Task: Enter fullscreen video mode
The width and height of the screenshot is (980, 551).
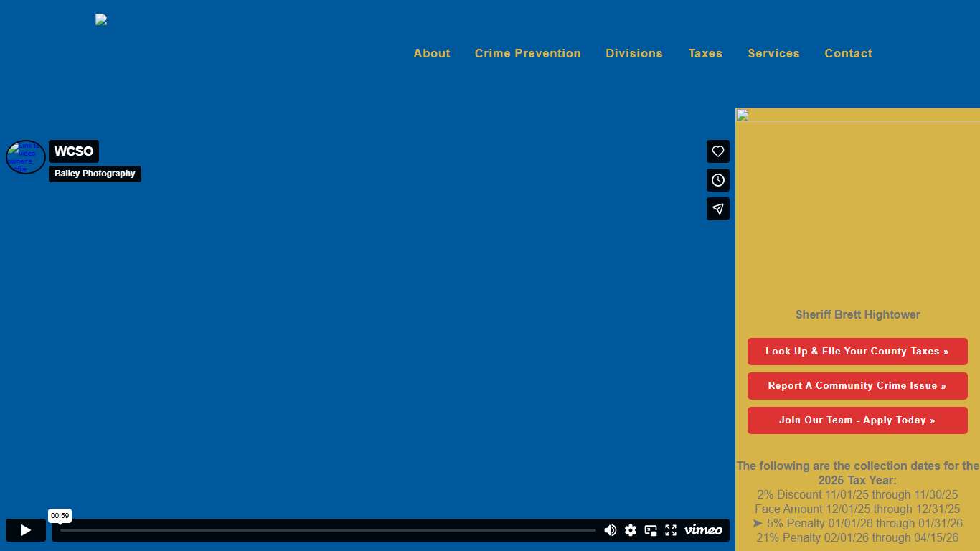Action: tap(671, 530)
